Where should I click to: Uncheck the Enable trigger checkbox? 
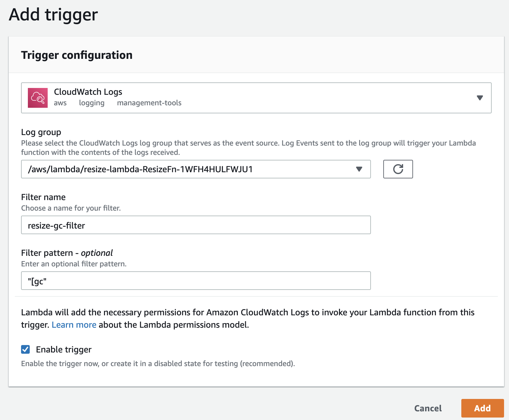point(25,349)
